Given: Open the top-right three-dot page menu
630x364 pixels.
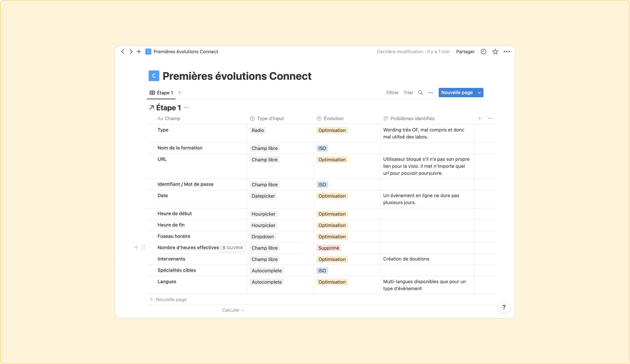Looking at the screenshot, I should pos(506,51).
